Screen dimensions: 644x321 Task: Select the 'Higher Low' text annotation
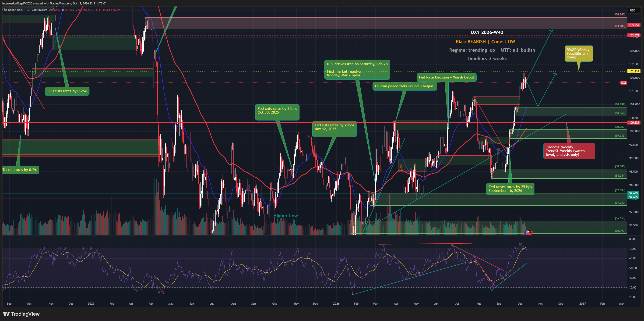285,216
